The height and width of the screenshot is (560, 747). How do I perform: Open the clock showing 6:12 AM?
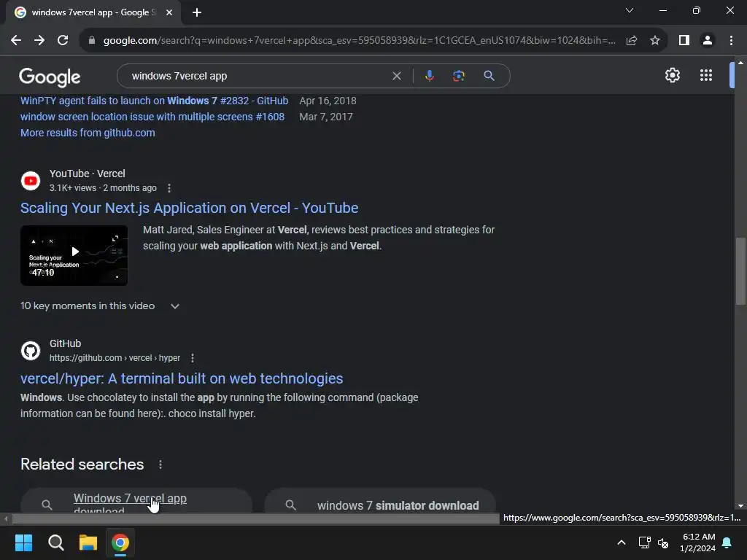698,542
